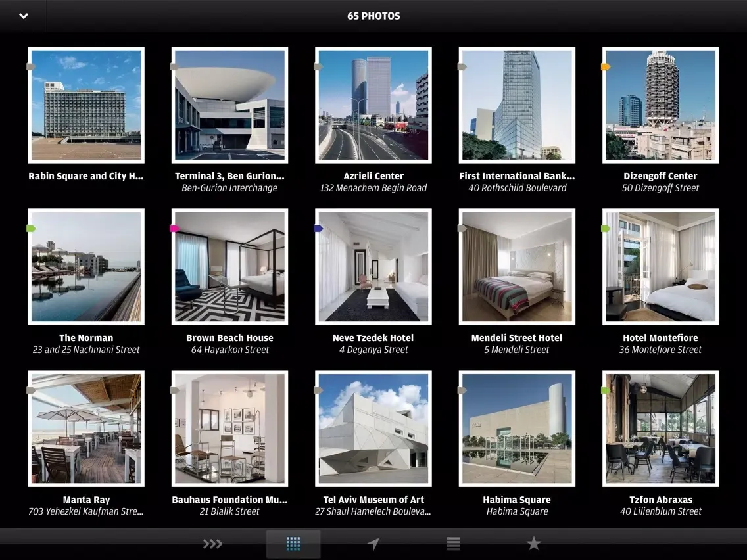Click the '40 Lilienblum Street' address
Image resolution: width=747 pixels, height=560 pixels.
[660, 512]
